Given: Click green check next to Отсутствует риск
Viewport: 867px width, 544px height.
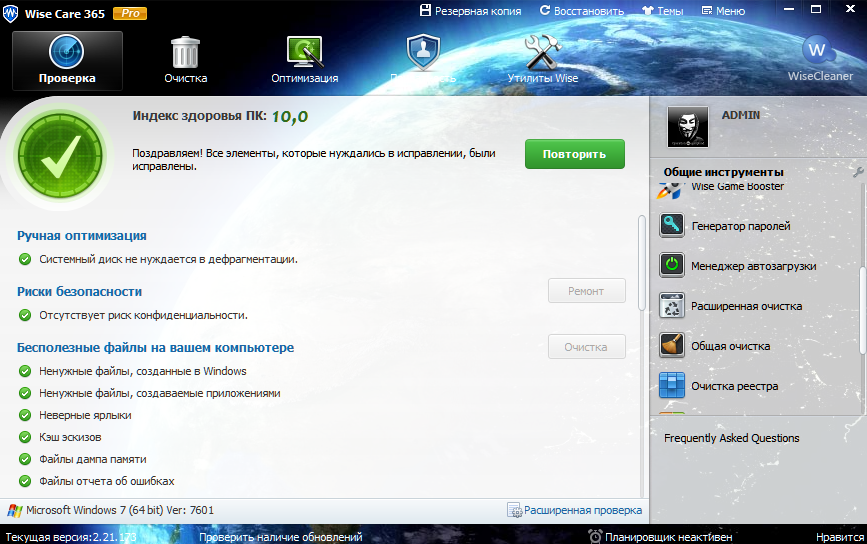Looking at the screenshot, I should [x=25, y=315].
